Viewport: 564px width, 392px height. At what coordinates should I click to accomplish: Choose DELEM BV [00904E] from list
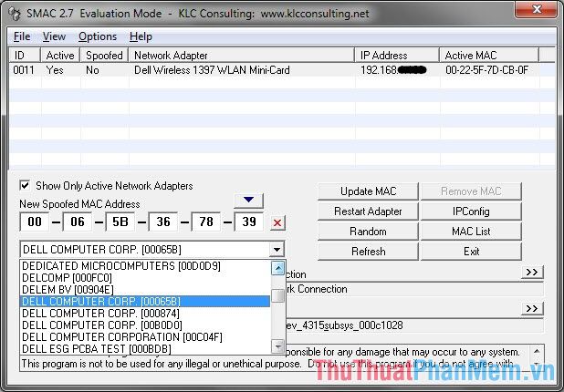[x=145, y=290]
